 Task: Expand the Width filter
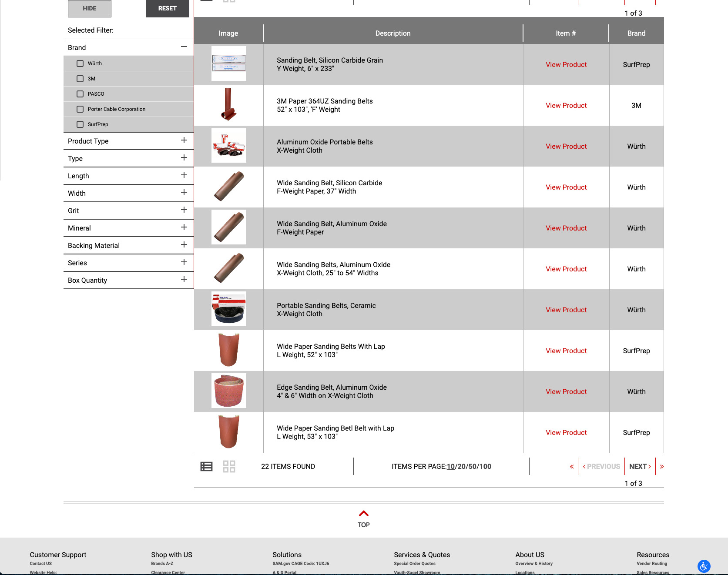click(184, 192)
